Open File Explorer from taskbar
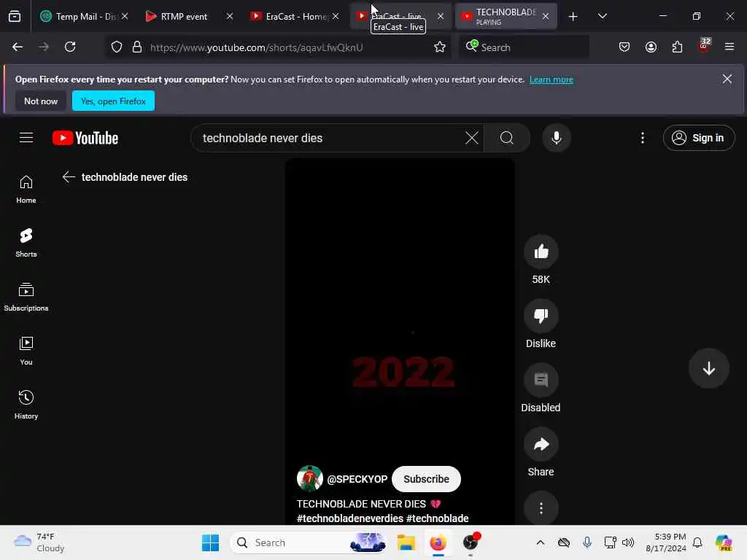 [406, 542]
